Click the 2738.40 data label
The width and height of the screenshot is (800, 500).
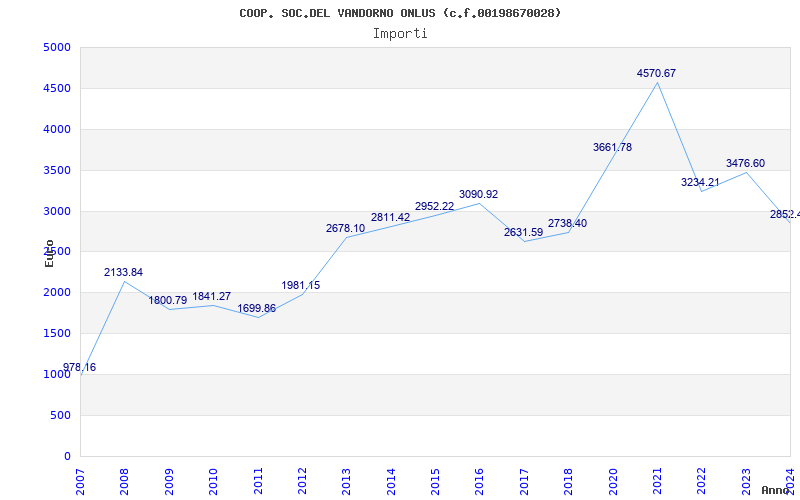[x=567, y=223]
